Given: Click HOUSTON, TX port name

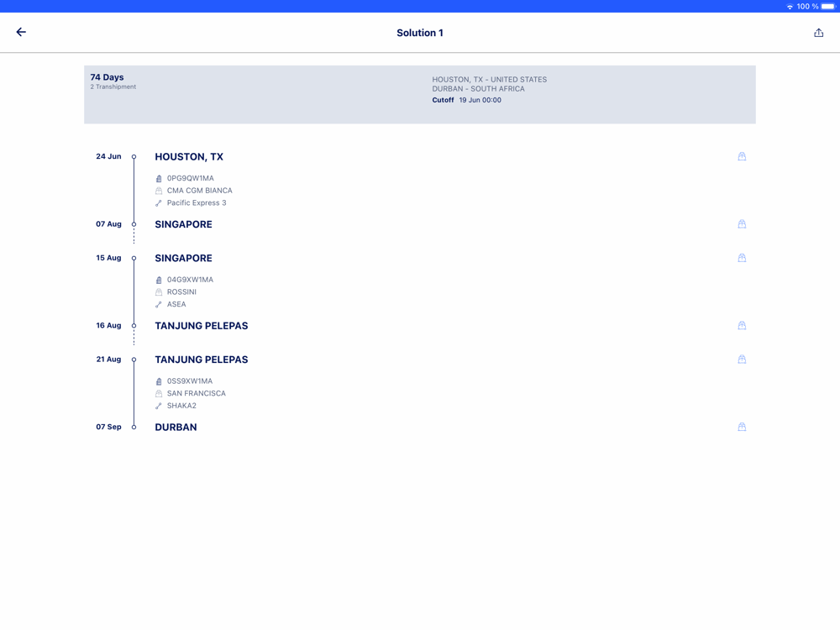Looking at the screenshot, I should click(189, 157).
